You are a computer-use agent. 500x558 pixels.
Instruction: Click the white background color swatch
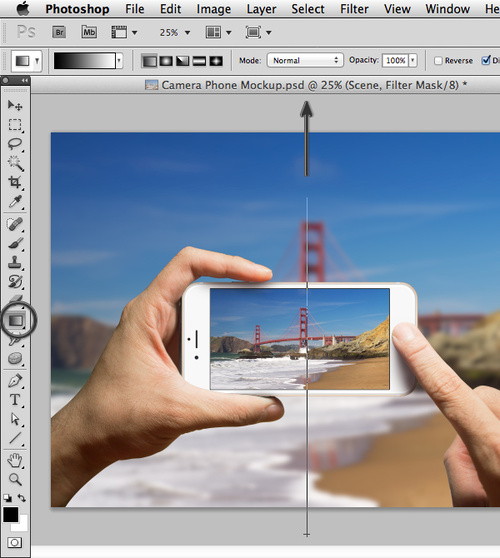click(x=22, y=526)
